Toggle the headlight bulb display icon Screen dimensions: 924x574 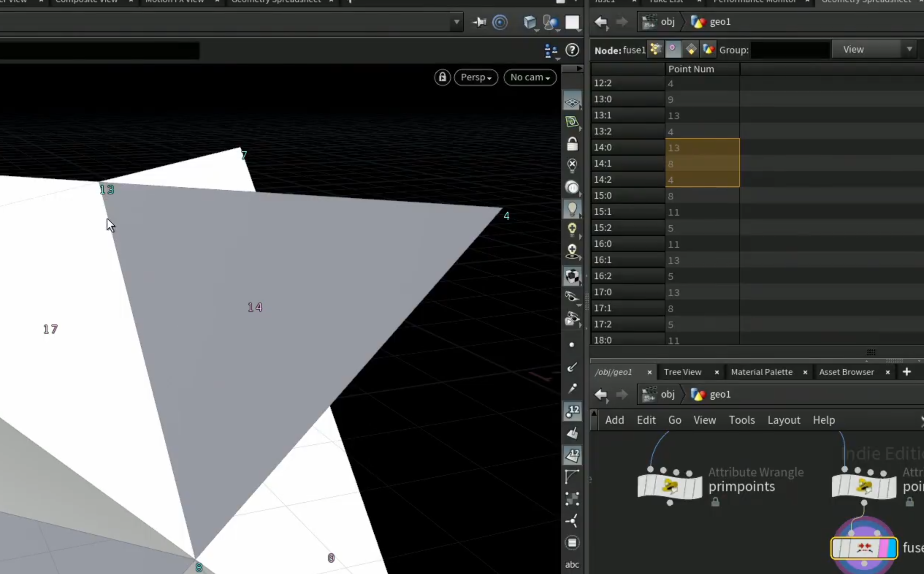pos(572,209)
